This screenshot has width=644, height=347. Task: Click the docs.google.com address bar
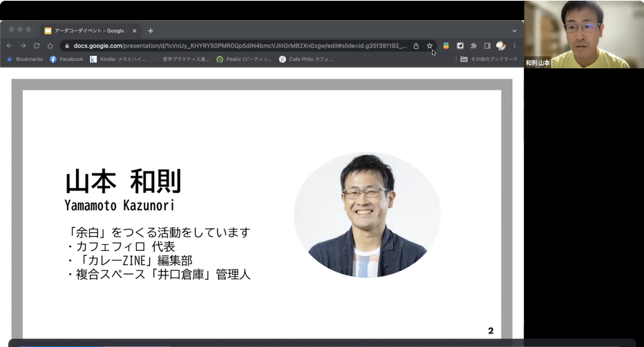[x=237, y=46]
